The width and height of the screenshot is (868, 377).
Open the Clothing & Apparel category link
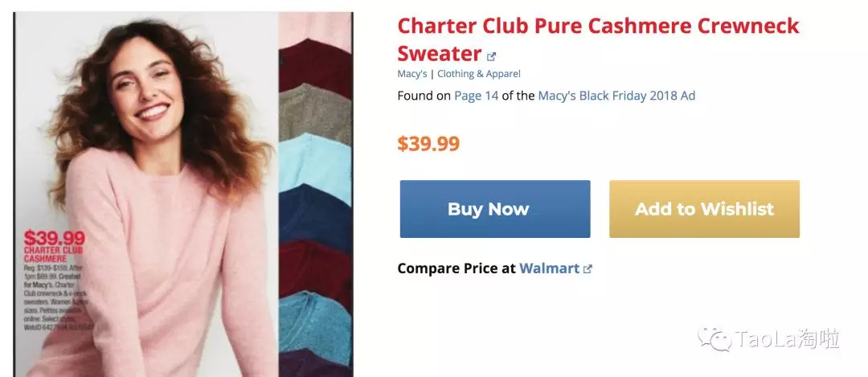479,74
